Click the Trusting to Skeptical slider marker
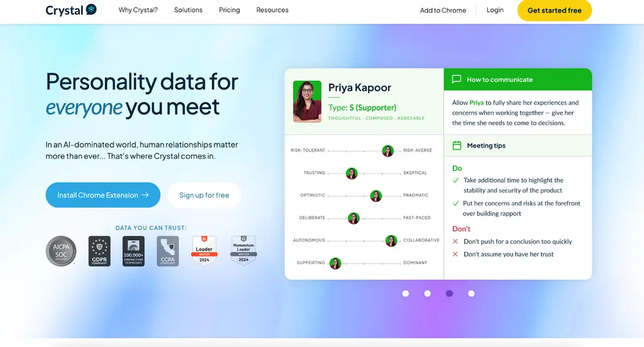 click(x=352, y=173)
